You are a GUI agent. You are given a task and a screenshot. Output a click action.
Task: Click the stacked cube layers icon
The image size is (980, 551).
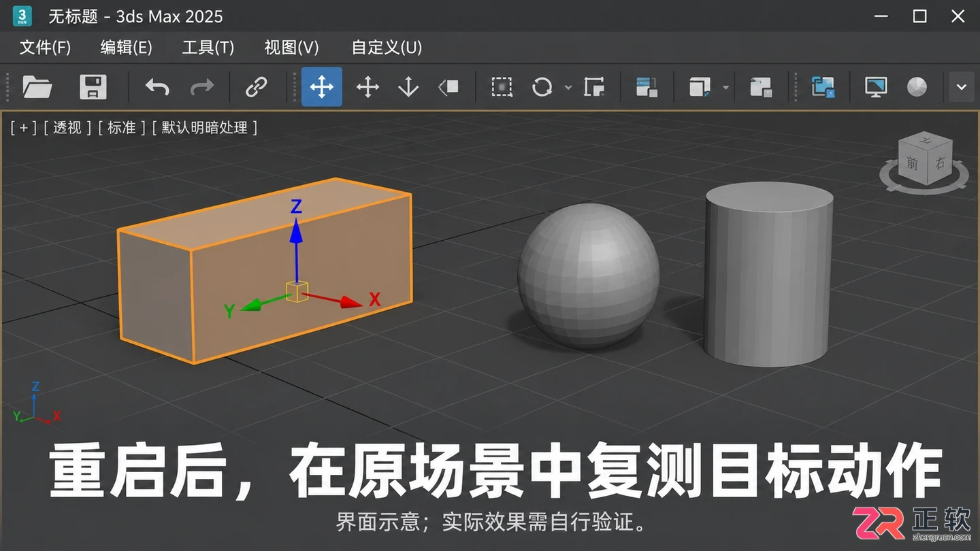700,87
